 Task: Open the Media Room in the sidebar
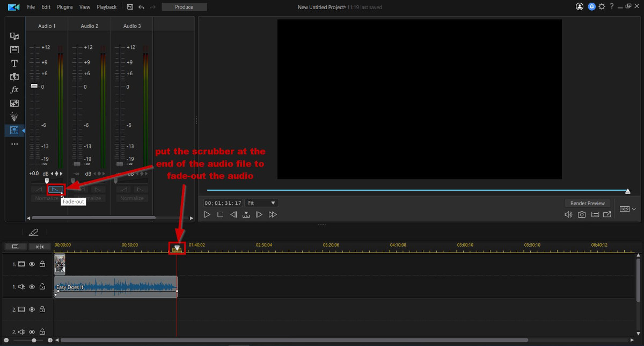[x=14, y=37]
